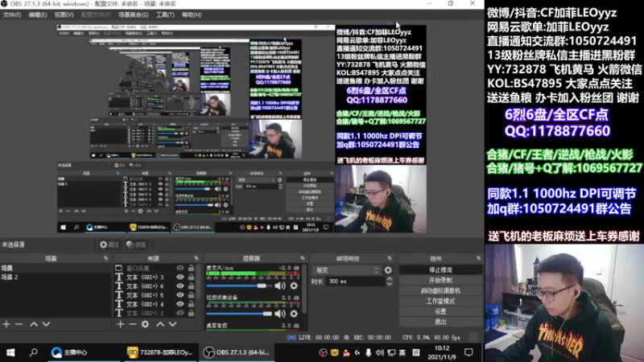Viewport: 644px width, 362px height.
Task: Switch to the 主播中心 taskbar app
Action: click(85, 352)
